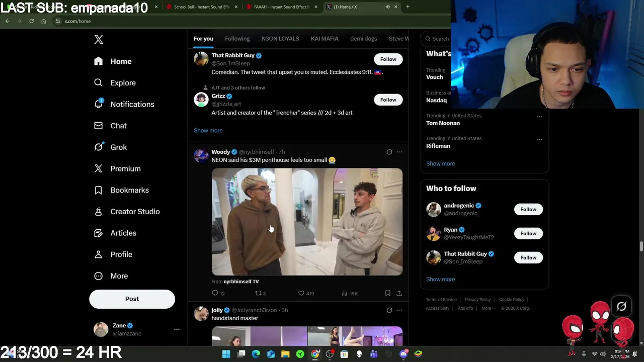Expand the footer More menu
The image size is (644, 362).
coord(488,308)
